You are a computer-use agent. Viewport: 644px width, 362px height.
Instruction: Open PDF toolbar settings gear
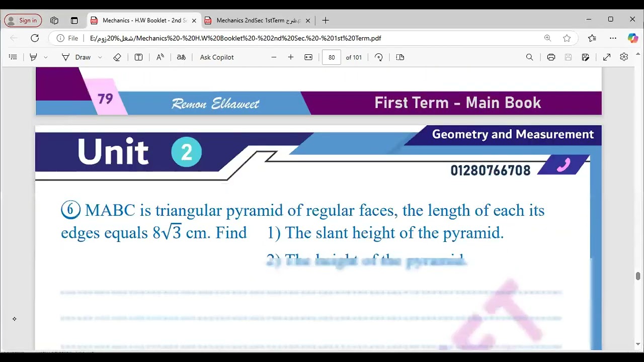tap(624, 57)
